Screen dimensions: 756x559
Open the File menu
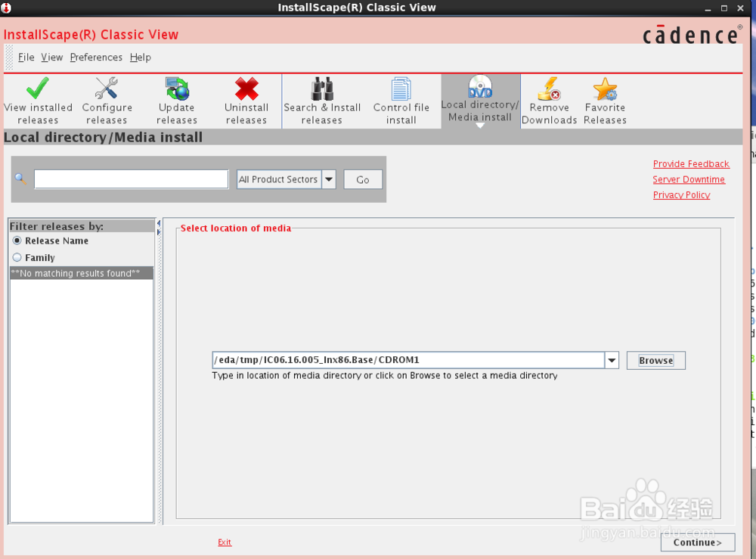[x=26, y=57]
